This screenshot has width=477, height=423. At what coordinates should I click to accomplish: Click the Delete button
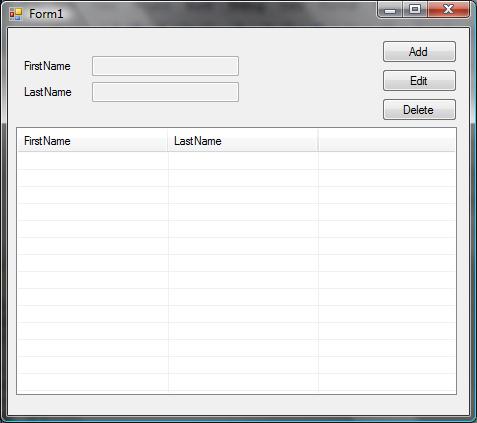pos(419,110)
